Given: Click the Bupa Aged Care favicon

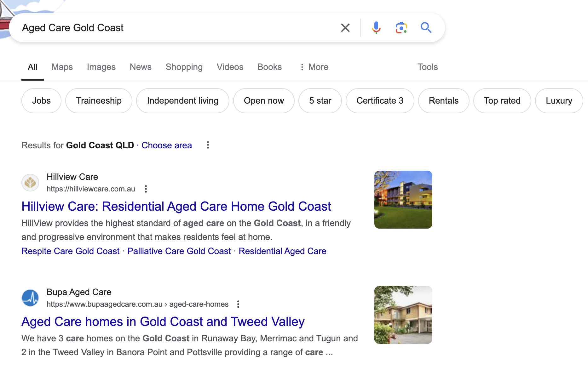Looking at the screenshot, I should [30, 298].
